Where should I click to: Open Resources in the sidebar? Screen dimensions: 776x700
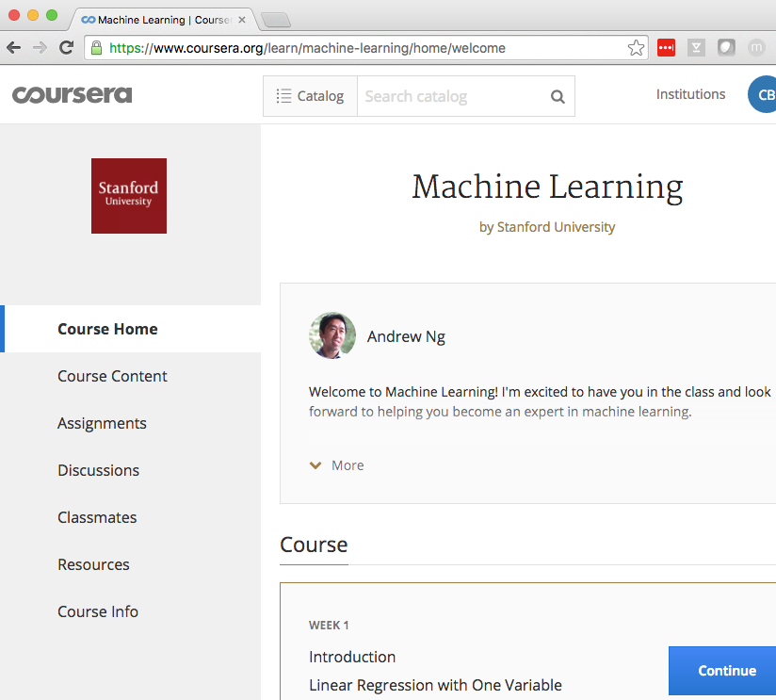(93, 564)
